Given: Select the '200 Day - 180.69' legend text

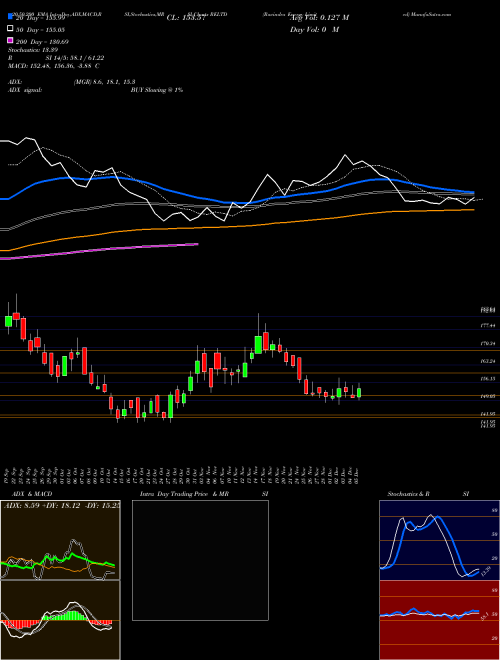Looking at the screenshot, I should point(42,41).
